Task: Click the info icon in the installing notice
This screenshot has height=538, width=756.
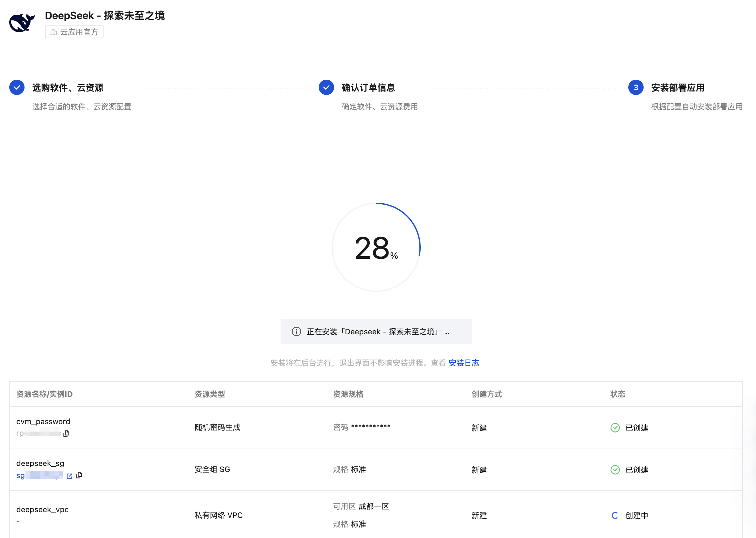Action: (x=296, y=331)
